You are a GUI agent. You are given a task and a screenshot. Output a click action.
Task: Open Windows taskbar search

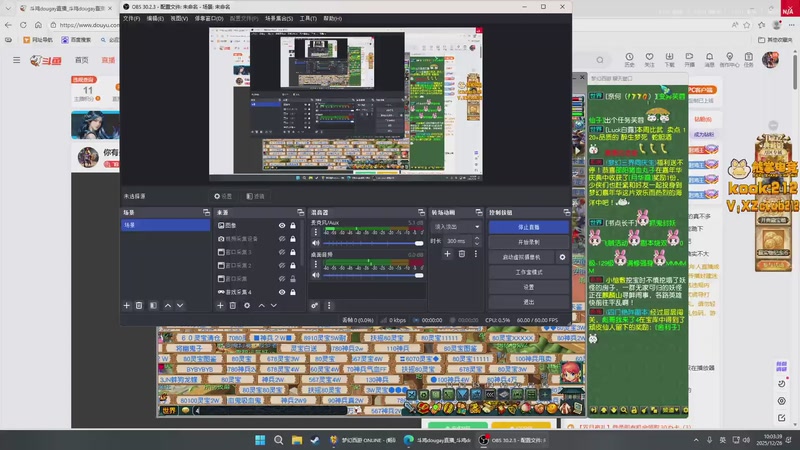point(279,440)
